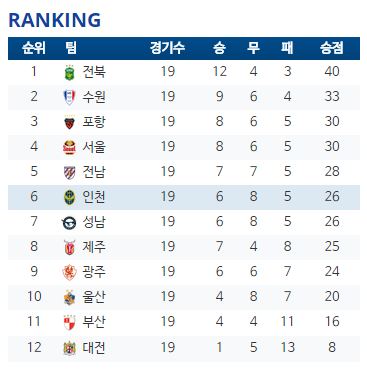
Task: Click the 수원 team crest icon
Action: tap(69, 97)
